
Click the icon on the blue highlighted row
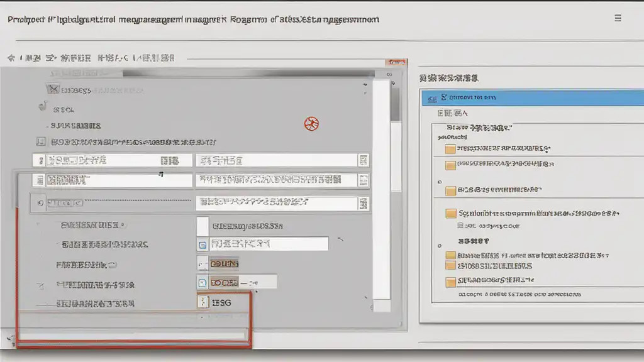[x=432, y=99]
